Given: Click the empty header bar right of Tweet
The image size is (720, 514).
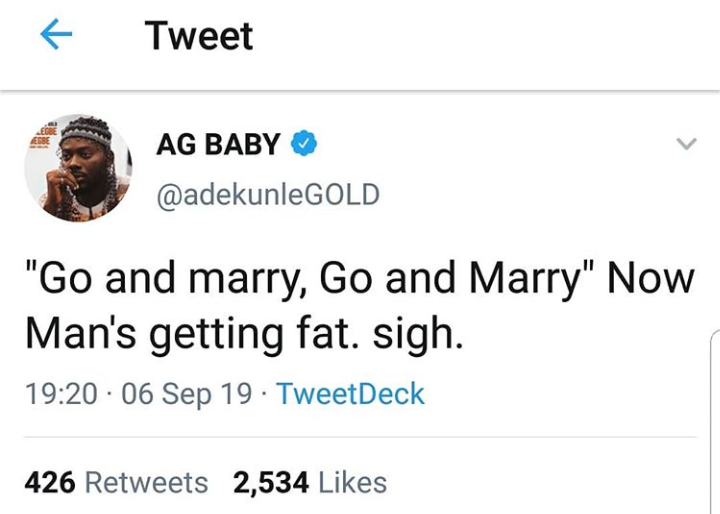Looking at the screenshot, I should click(x=480, y=37).
